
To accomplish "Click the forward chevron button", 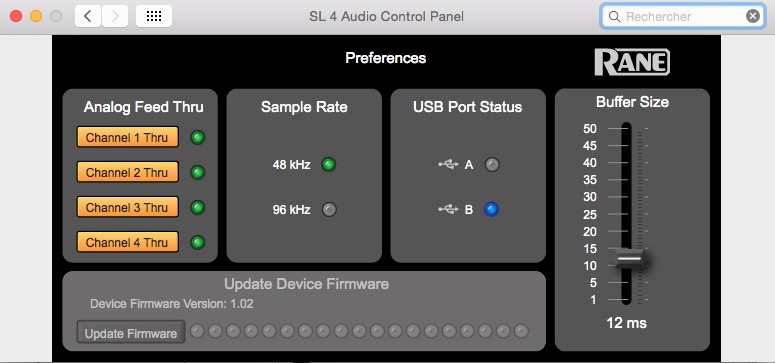I will coord(115,16).
